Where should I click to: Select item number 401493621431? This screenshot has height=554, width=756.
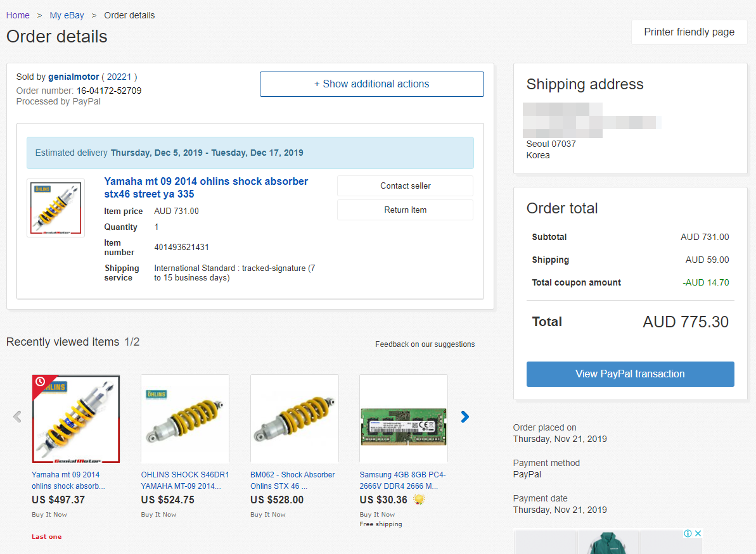coord(182,247)
